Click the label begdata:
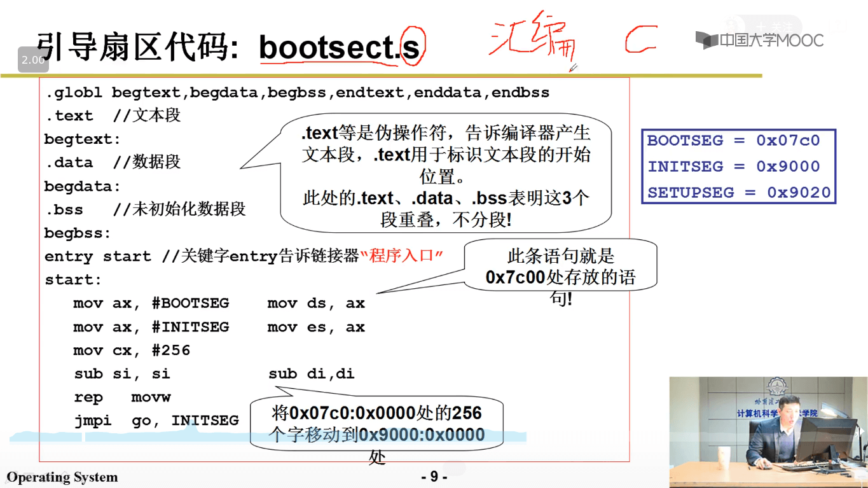This screenshot has height=488, width=868. point(83,186)
